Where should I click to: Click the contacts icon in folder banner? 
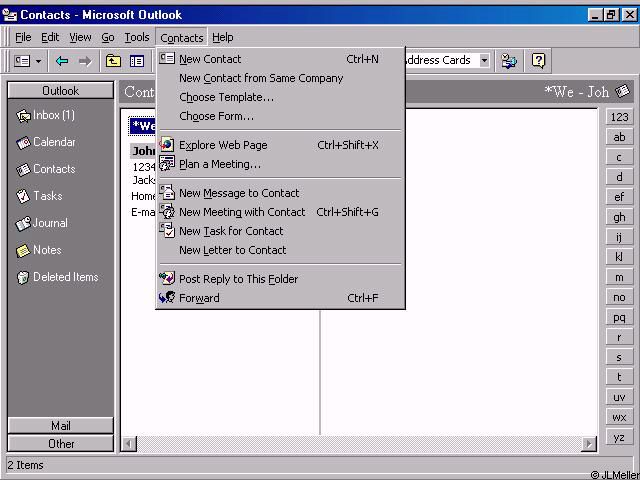point(622,91)
